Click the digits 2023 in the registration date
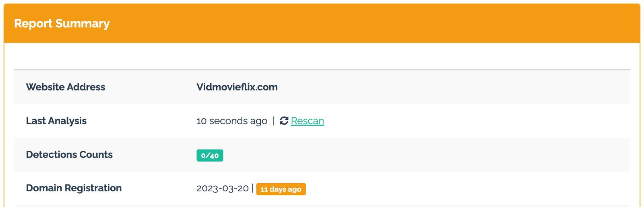 206,189
